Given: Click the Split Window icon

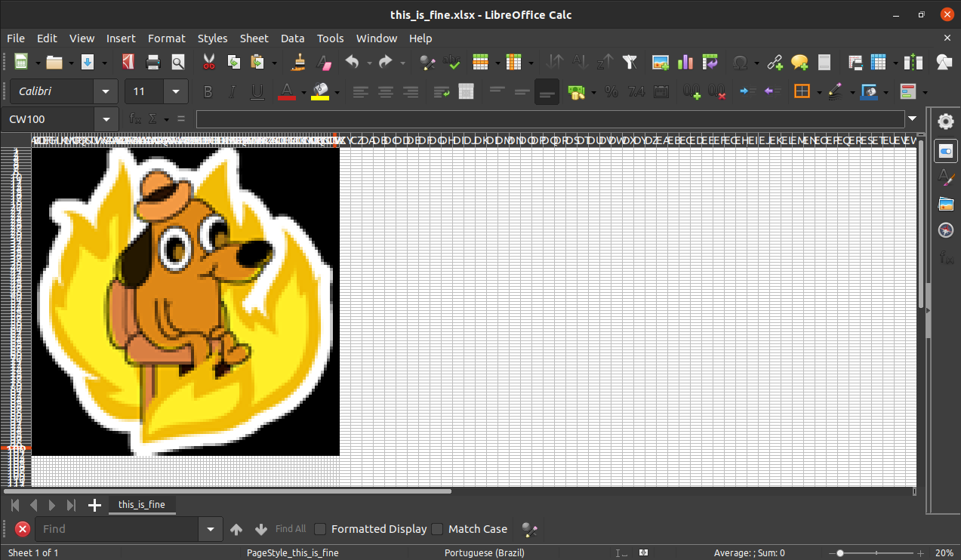Looking at the screenshot, I should [x=913, y=62].
